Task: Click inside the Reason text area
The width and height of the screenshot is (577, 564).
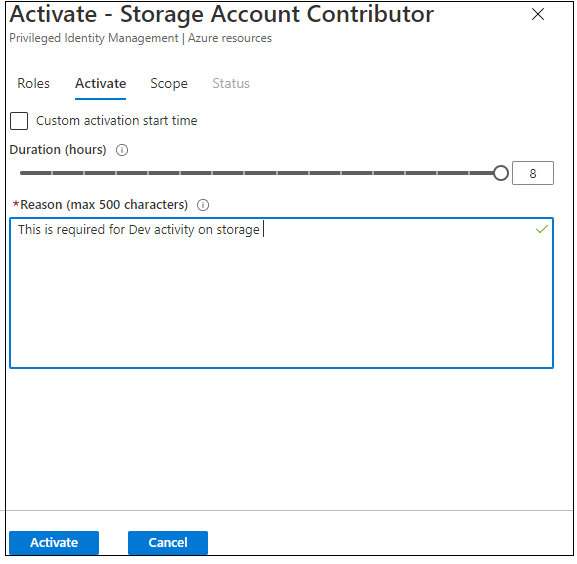Action: pos(282,293)
